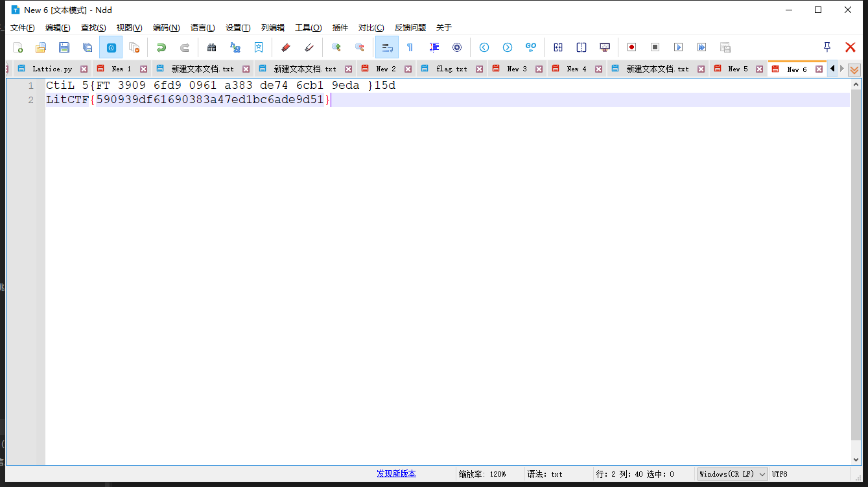
Task: Click the GO jump icon
Action: pos(531,47)
